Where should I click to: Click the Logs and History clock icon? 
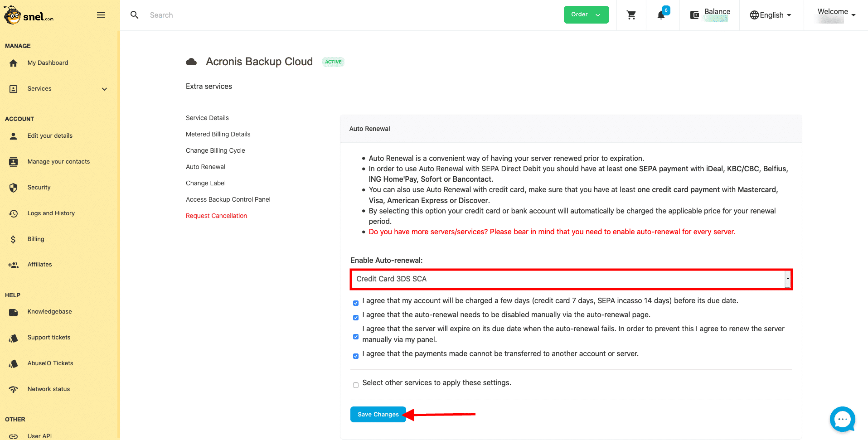click(x=14, y=213)
